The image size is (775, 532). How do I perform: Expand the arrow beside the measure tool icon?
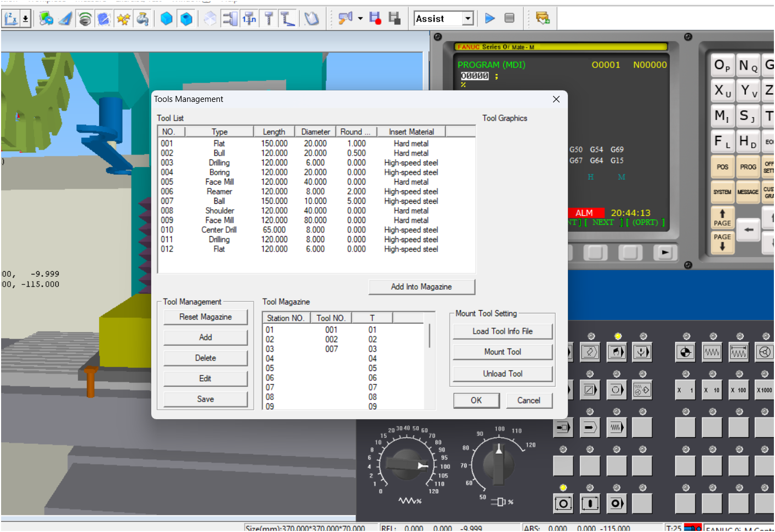coord(360,19)
